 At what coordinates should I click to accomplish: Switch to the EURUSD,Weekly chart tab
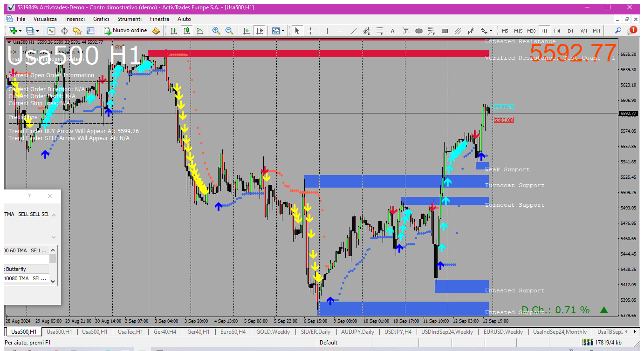(x=503, y=332)
